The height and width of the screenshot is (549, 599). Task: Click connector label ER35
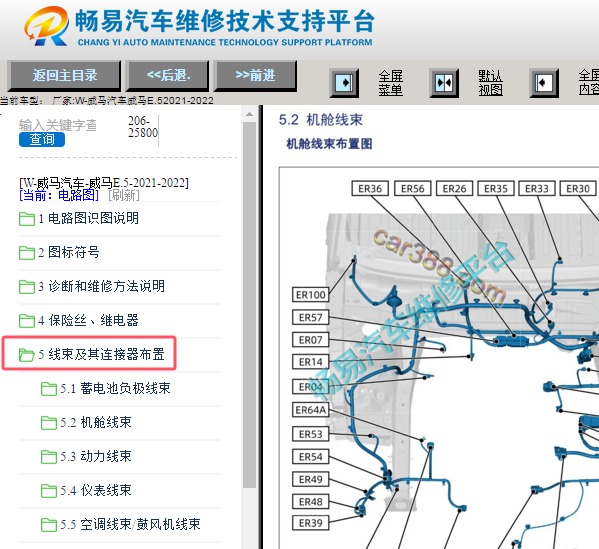point(496,188)
